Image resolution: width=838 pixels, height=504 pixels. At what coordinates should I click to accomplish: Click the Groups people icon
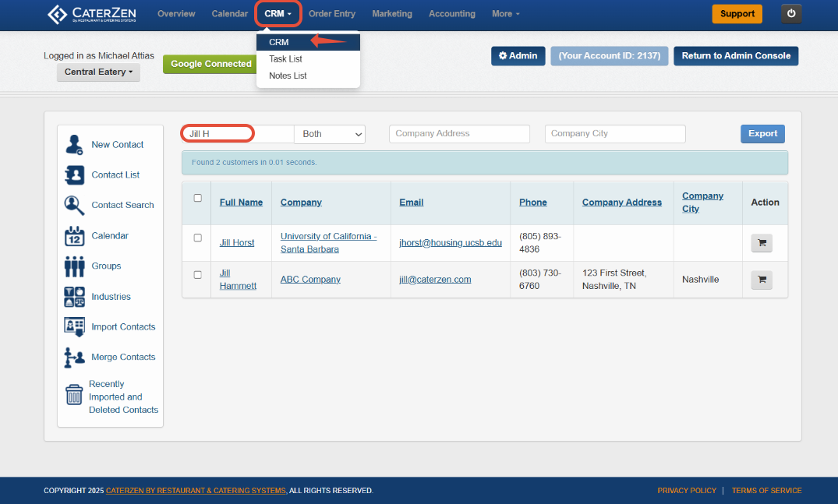74,266
